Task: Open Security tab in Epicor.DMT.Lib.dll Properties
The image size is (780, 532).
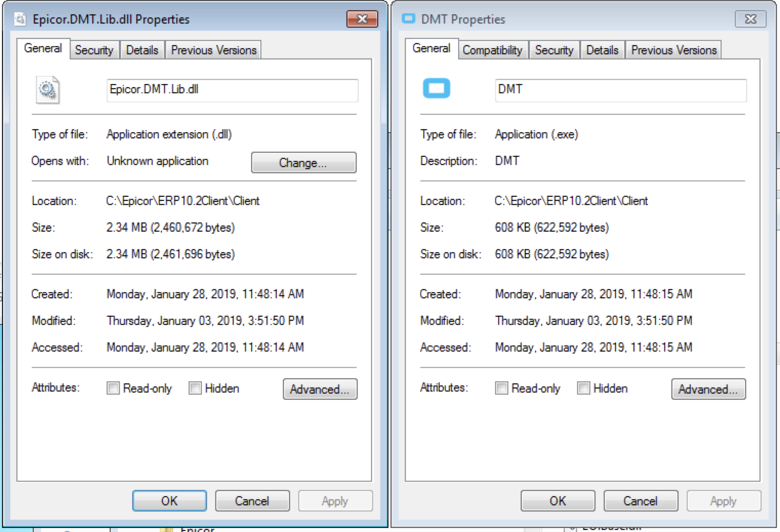Action: pos(94,50)
